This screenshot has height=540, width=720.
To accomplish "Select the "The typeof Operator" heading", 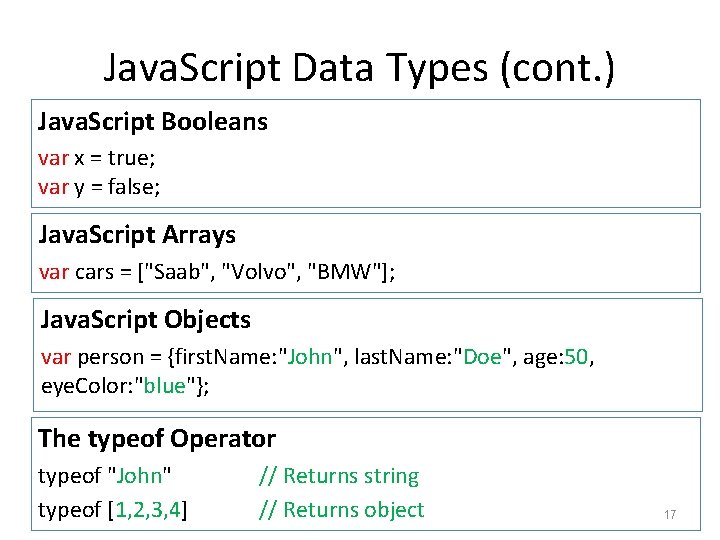I will pos(157,438).
